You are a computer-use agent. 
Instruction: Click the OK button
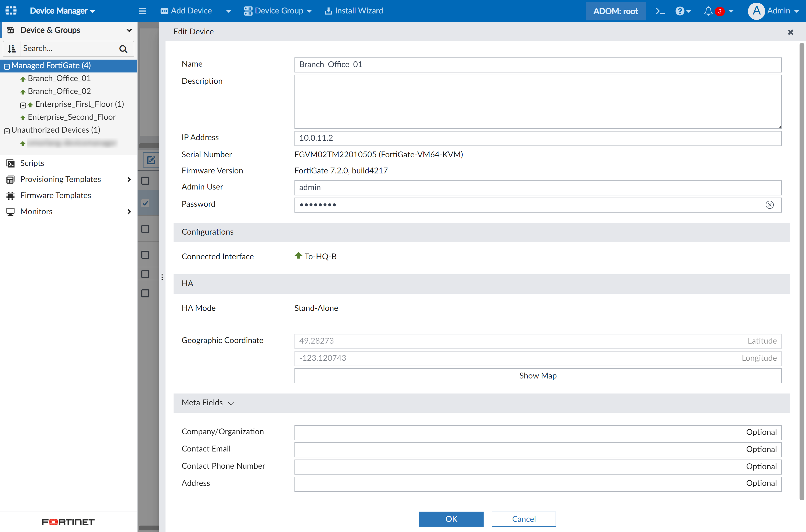[451, 519]
